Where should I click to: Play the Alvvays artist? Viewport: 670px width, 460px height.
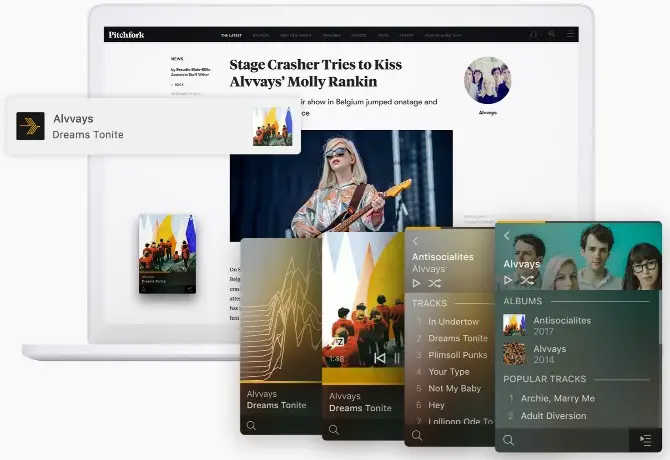coord(508,280)
